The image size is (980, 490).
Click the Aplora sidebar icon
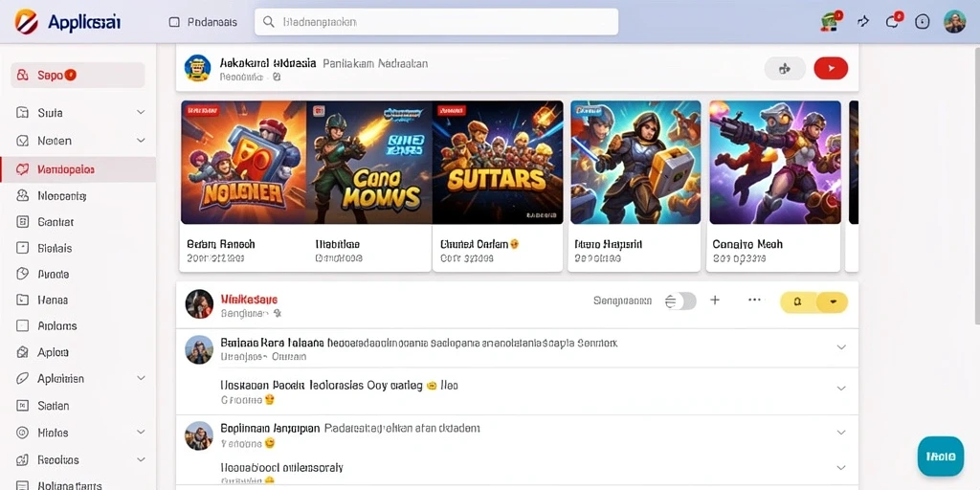pyautogui.click(x=23, y=352)
